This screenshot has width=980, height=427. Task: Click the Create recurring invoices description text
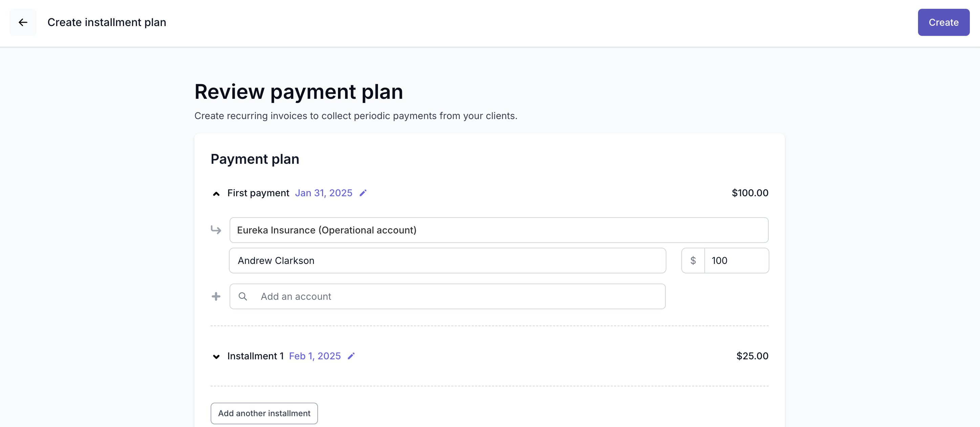click(356, 116)
